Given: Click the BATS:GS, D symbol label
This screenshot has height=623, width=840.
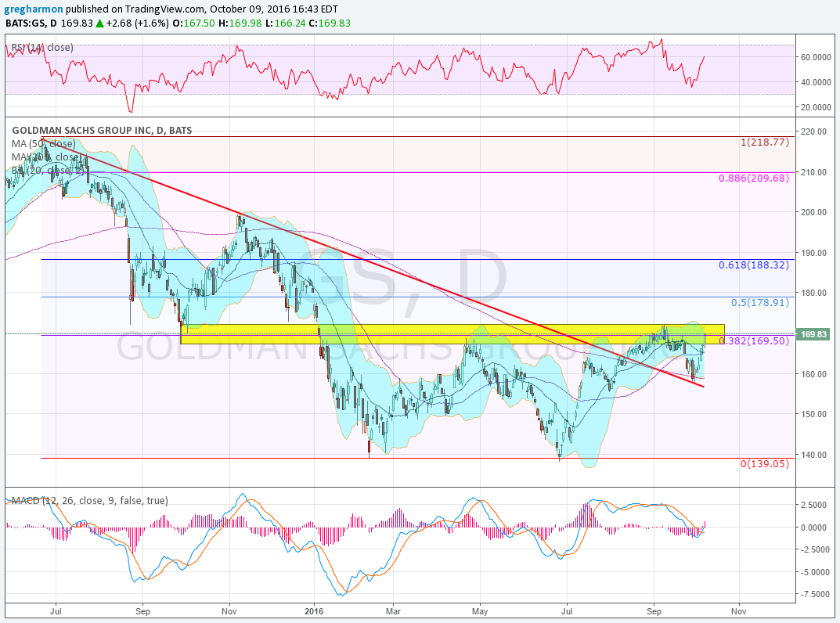Looking at the screenshot, I should click(x=31, y=23).
